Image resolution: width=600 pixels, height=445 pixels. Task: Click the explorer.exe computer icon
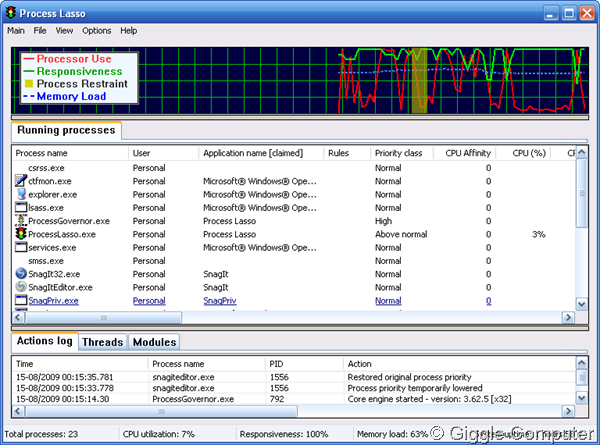click(21, 194)
